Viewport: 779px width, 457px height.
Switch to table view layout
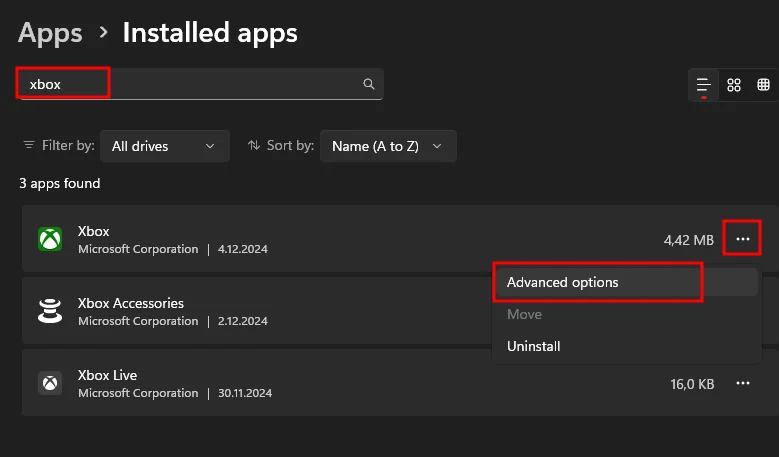coord(763,85)
